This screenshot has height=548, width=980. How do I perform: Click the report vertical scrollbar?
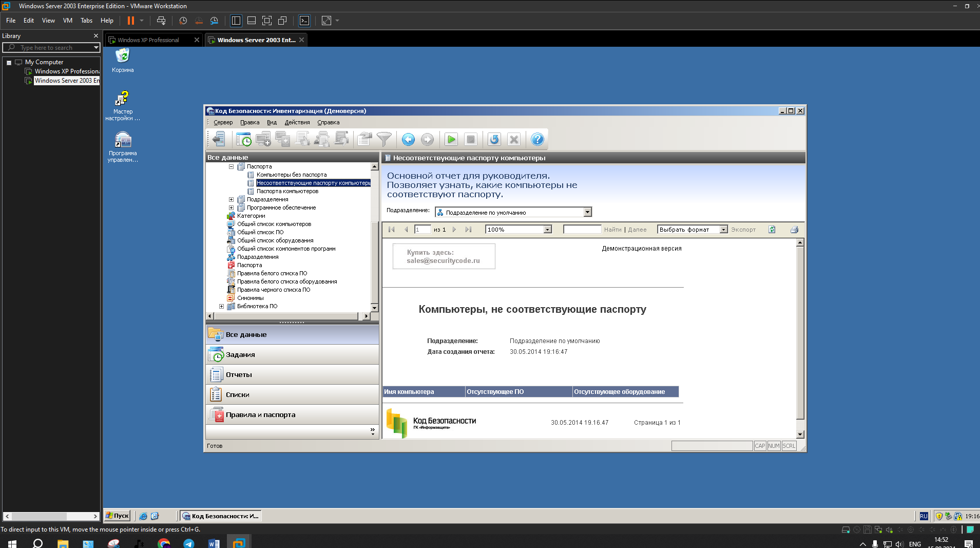tap(800, 338)
